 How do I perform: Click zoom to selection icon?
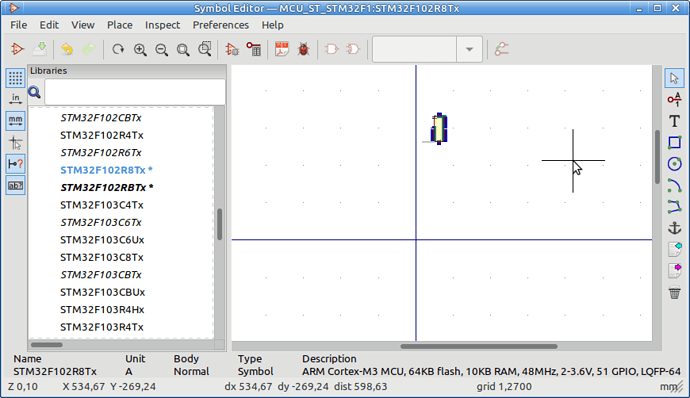[205, 49]
